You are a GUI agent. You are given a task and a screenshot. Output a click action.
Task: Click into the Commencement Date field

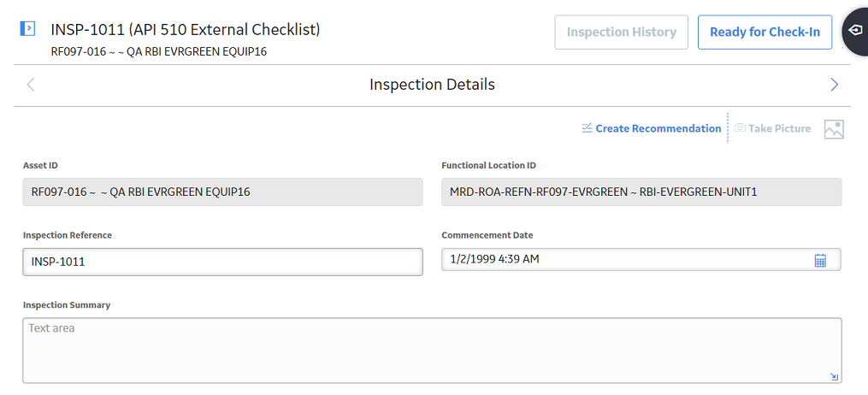641,259
